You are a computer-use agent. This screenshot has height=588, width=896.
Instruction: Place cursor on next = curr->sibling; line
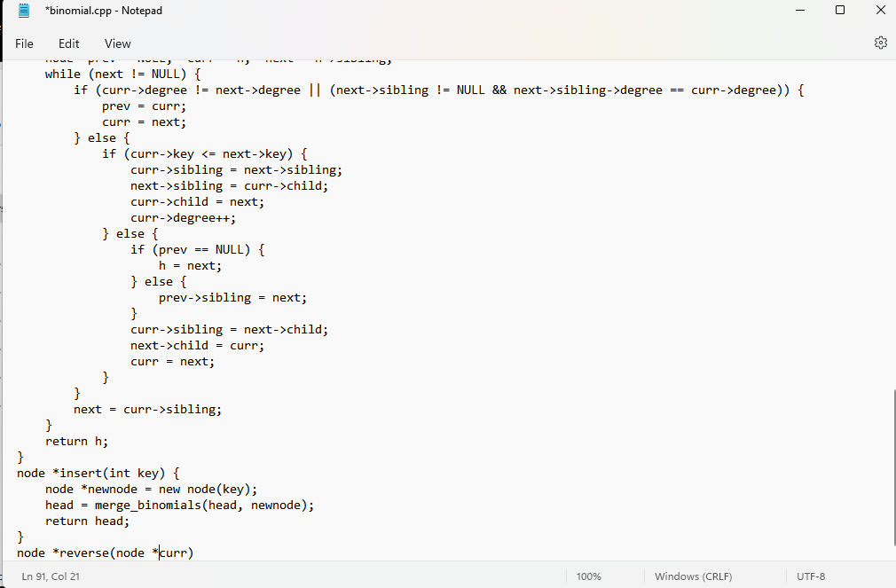(146, 409)
